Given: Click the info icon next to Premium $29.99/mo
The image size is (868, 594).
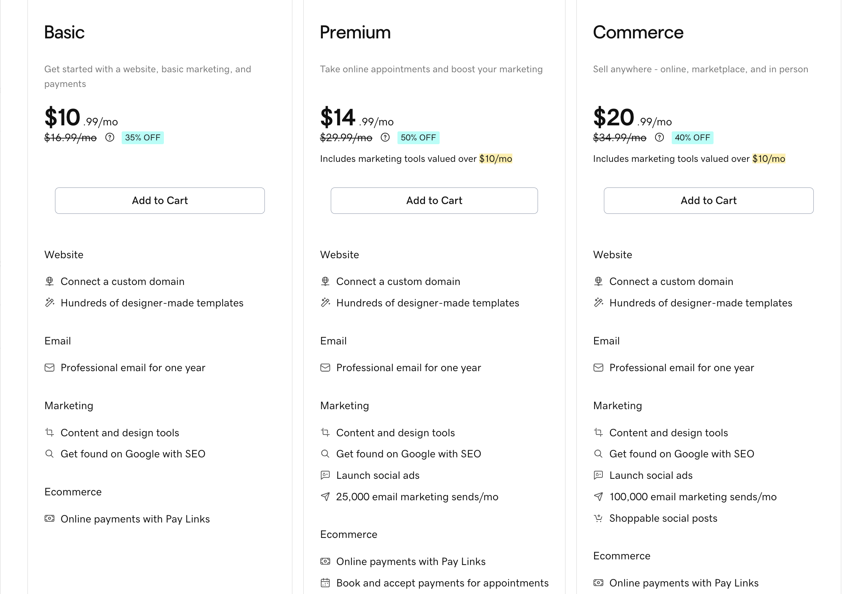Looking at the screenshot, I should pos(385,137).
